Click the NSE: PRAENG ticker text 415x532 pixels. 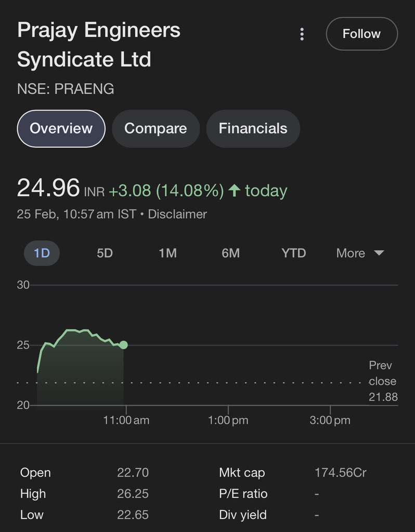[66, 89]
